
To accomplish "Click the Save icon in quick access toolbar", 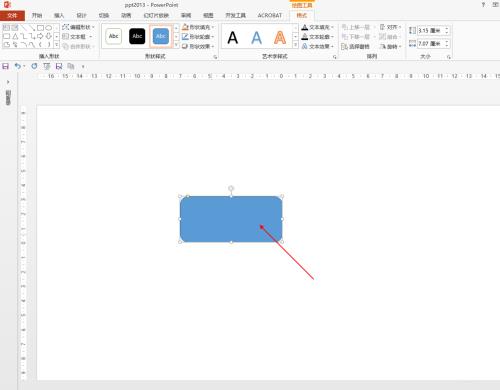I will pos(5,66).
